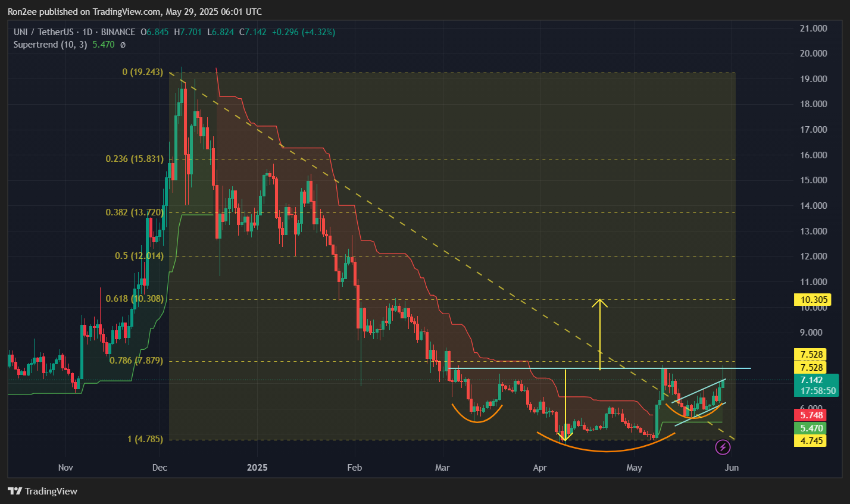The image size is (850, 504).
Task: Click the 2025 label on time axis
Action: point(258,468)
